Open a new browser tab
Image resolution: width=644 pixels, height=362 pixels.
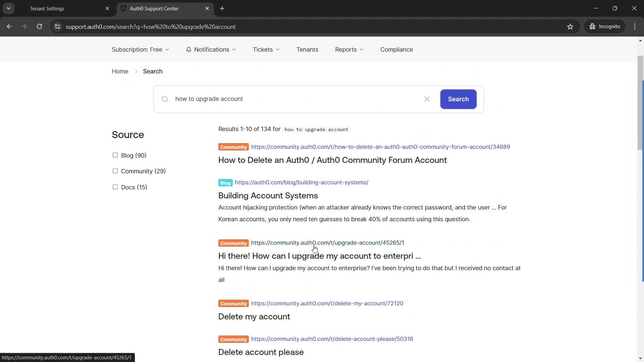tap(222, 8)
